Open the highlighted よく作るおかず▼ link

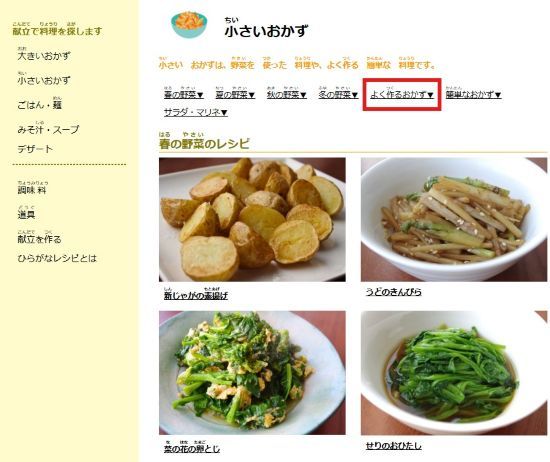(x=402, y=94)
